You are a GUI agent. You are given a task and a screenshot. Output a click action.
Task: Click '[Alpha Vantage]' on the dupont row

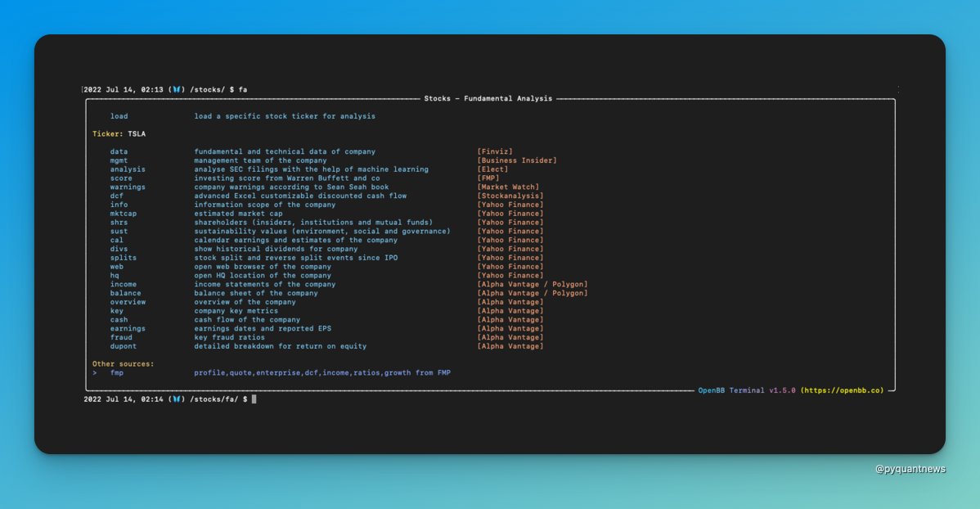(510, 346)
